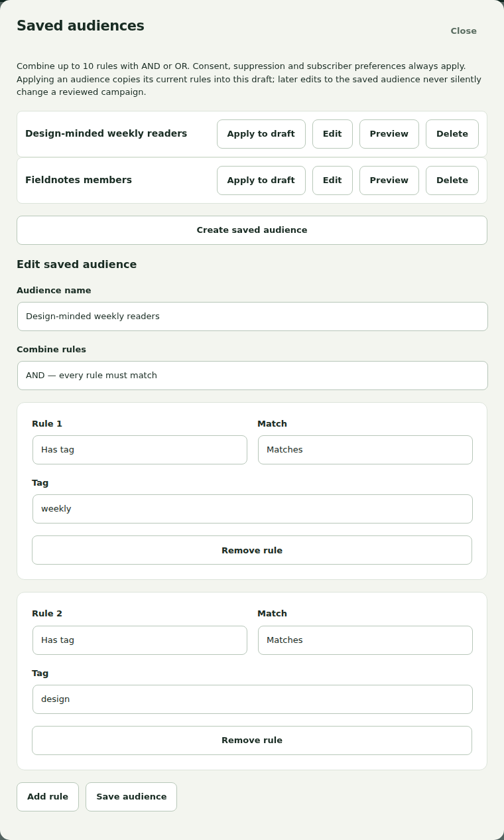504x840 pixels.
Task: Open the Combine rules dropdown
Action: [x=253, y=376]
